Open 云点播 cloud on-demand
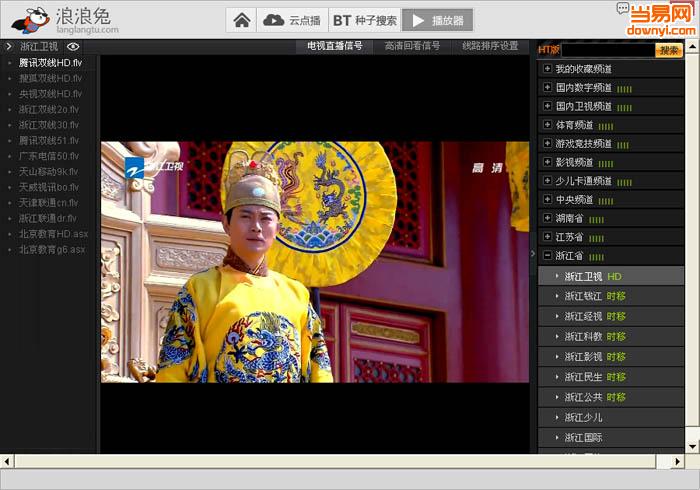The width and height of the screenshot is (700, 490). coord(292,20)
